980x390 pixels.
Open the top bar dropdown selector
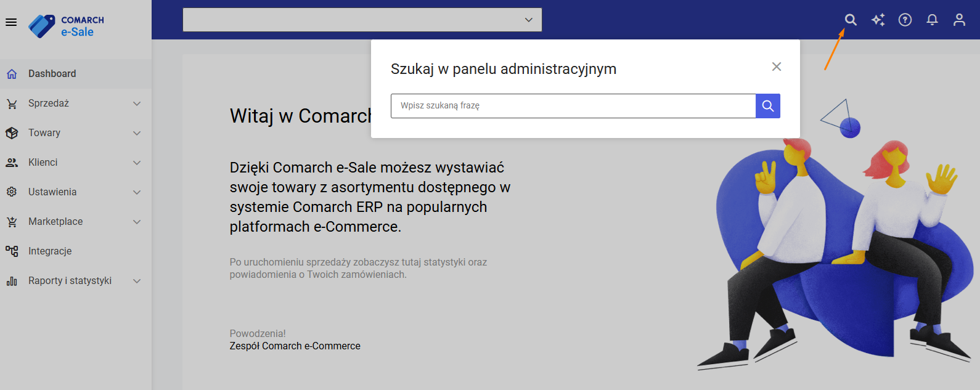click(362, 20)
